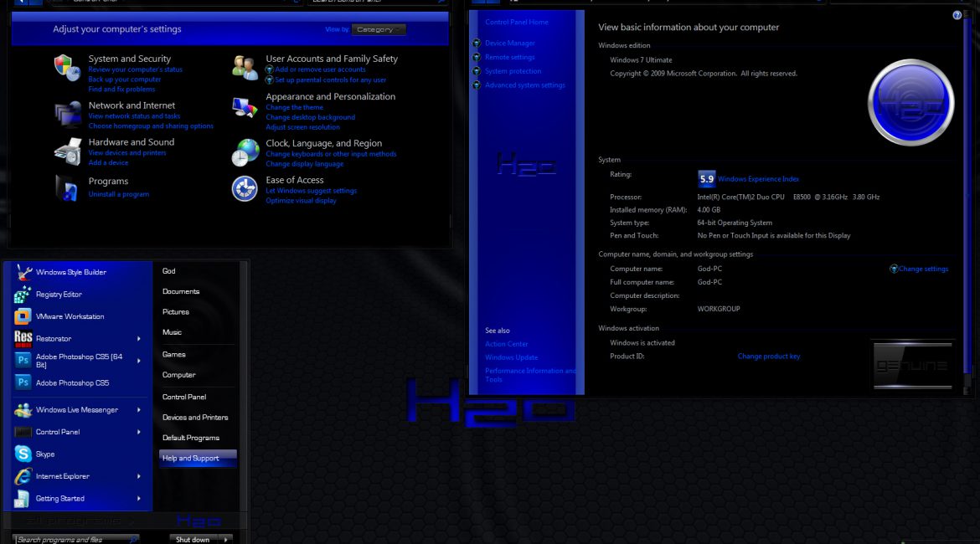Open the Shut down options arrow
Screen dimensions: 980x544
226,540
